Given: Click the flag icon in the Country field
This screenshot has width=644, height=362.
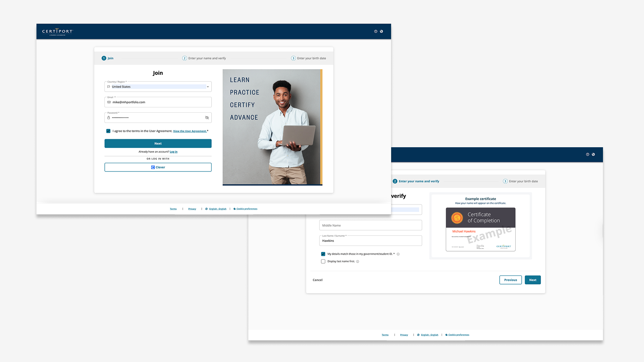Looking at the screenshot, I should 109,87.
